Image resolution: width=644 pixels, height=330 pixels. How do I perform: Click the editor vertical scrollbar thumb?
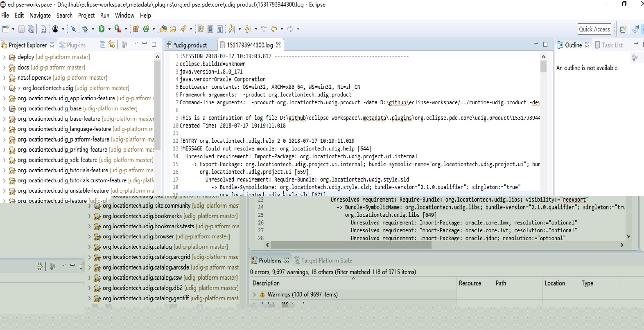coord(544,66)
